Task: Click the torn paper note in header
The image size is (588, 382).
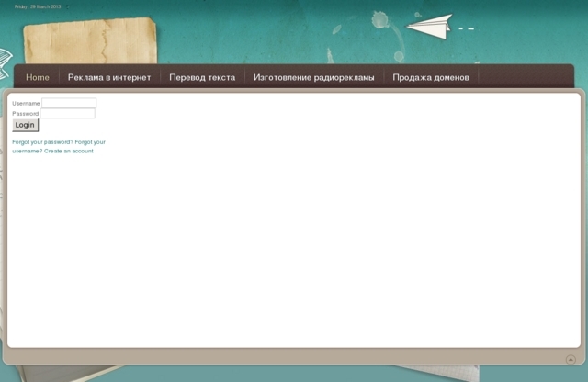Action: 89,42
